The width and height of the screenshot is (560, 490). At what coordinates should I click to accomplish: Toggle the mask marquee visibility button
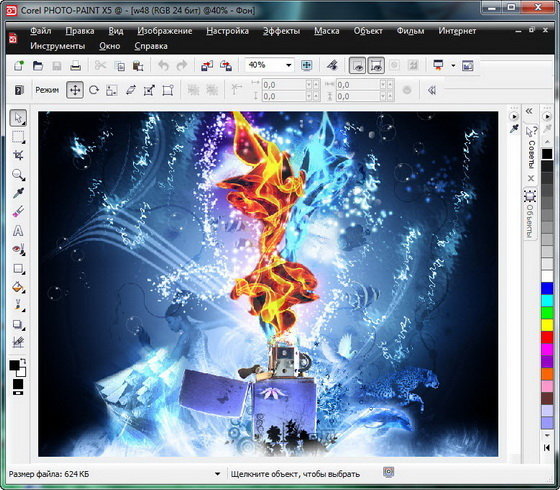357,66
